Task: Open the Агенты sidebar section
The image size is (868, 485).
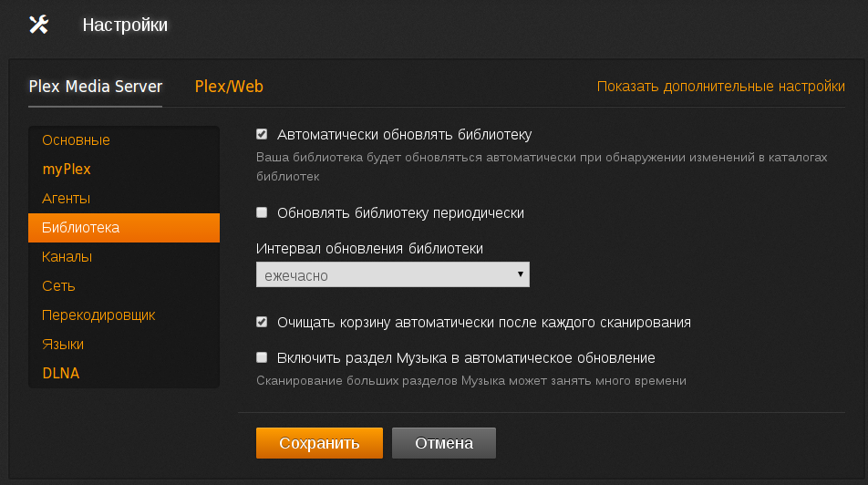Action: [x=66, y=199]
